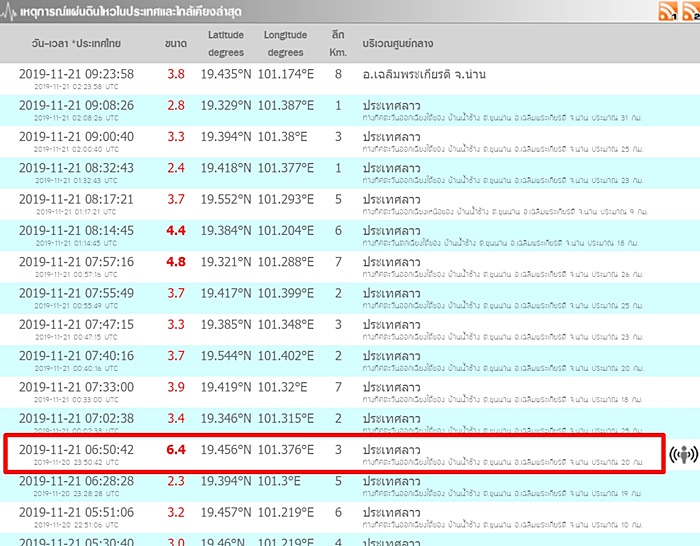Click the Longitude degrees column header
Image resolution: width=700 pixels, height=546 pixels.
[x=285, y=43]
